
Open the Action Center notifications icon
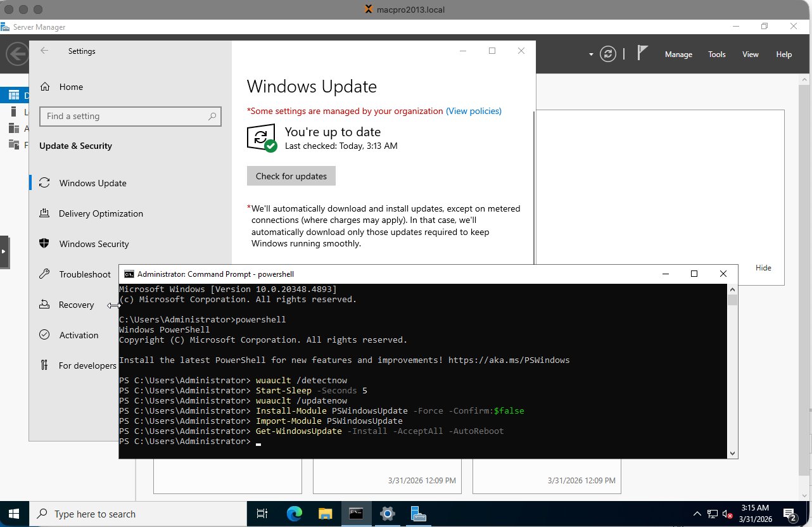click(789, 514)
